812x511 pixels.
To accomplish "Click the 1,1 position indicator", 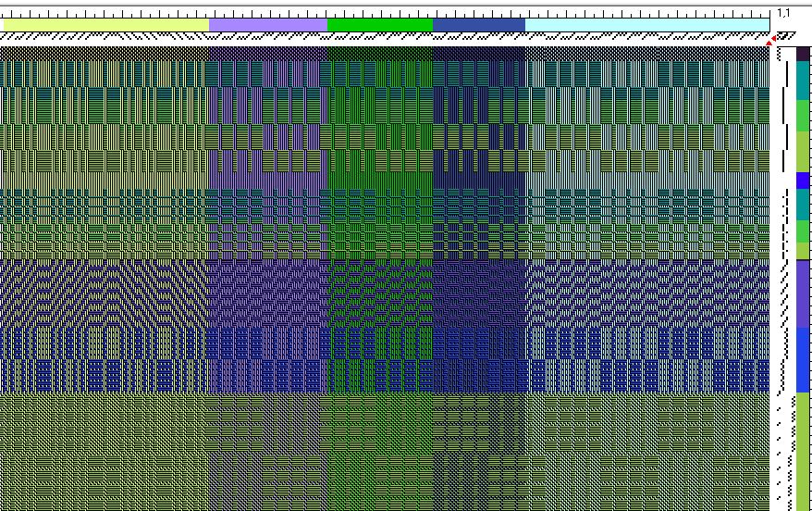I will [x=782, y=13].
